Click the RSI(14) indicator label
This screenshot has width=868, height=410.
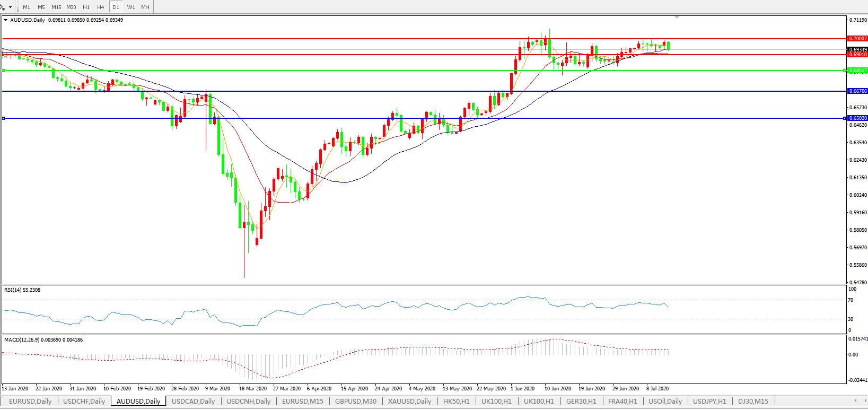(x=22, y=290)
